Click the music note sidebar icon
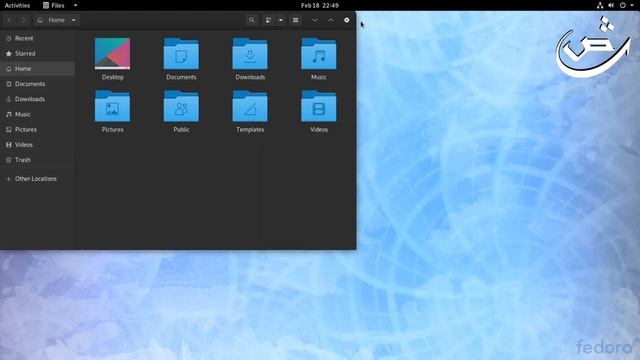 [x=9, y=114]
